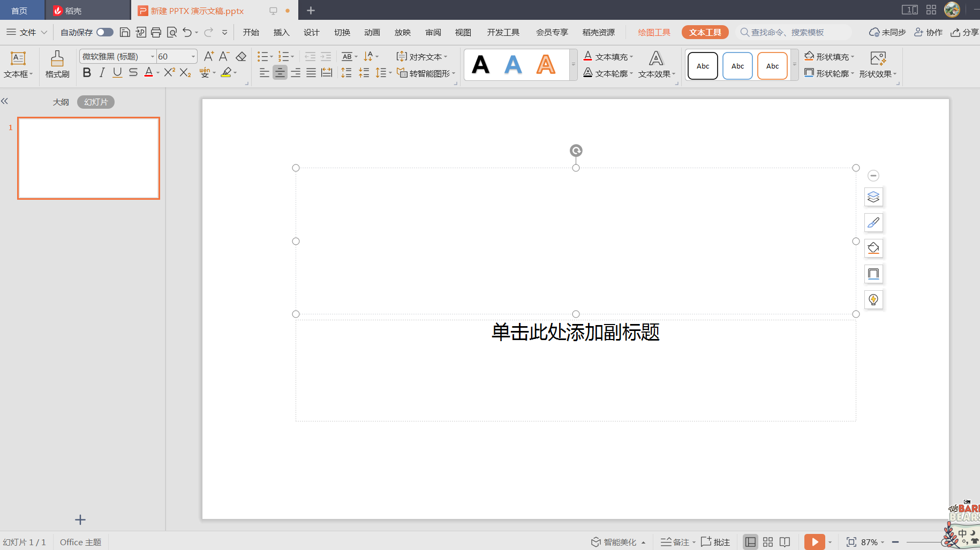The width and height of the screenshot is (980, 550).
Task: Toggle the 自动保存 auto-save switch
Action: click(x=105, y=32)
